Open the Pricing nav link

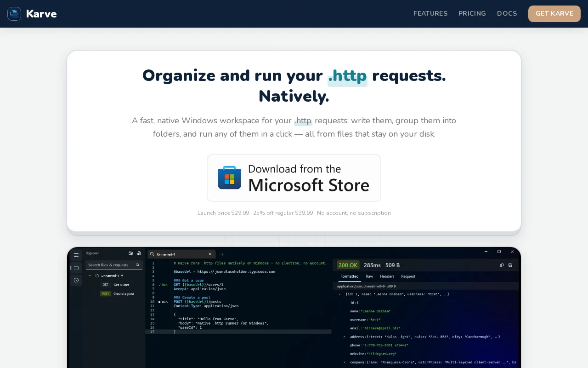coord(472,14)
